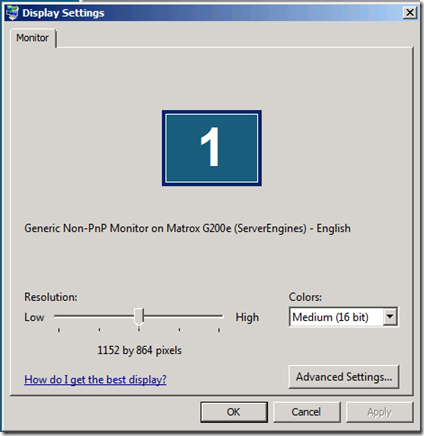424x436 pixels.
Task: Click the High label beside the slider
Action: [247, 317]
